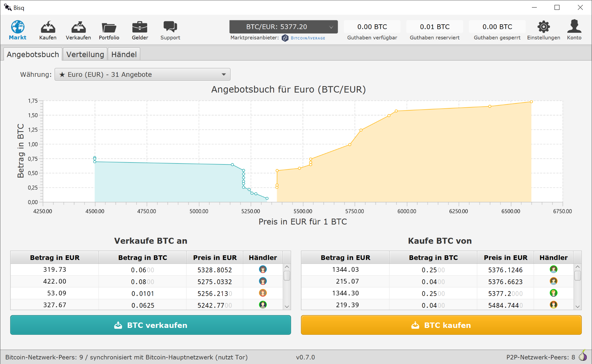The height and width of the screenshot is (364, 592).
Task: Click trader avatar for 5256.213 offer
Action: point(263,293)
